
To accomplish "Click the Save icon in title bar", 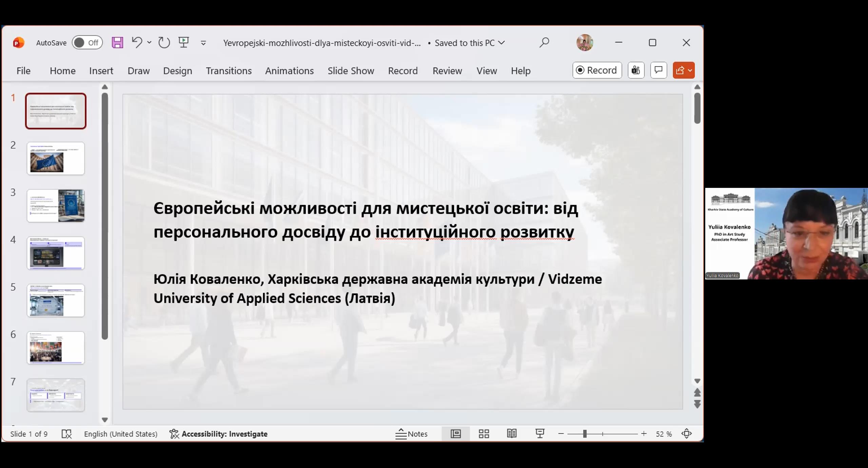I will (117, 43).
